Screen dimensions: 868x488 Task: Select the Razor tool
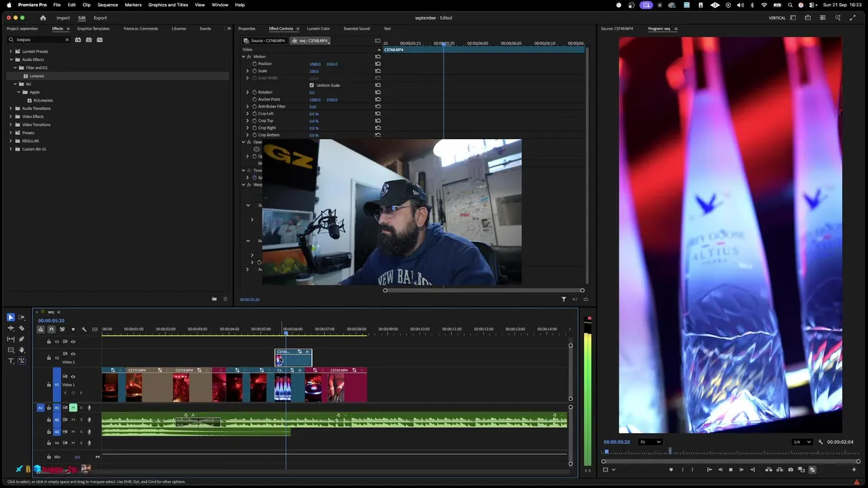tap(22, 328)
